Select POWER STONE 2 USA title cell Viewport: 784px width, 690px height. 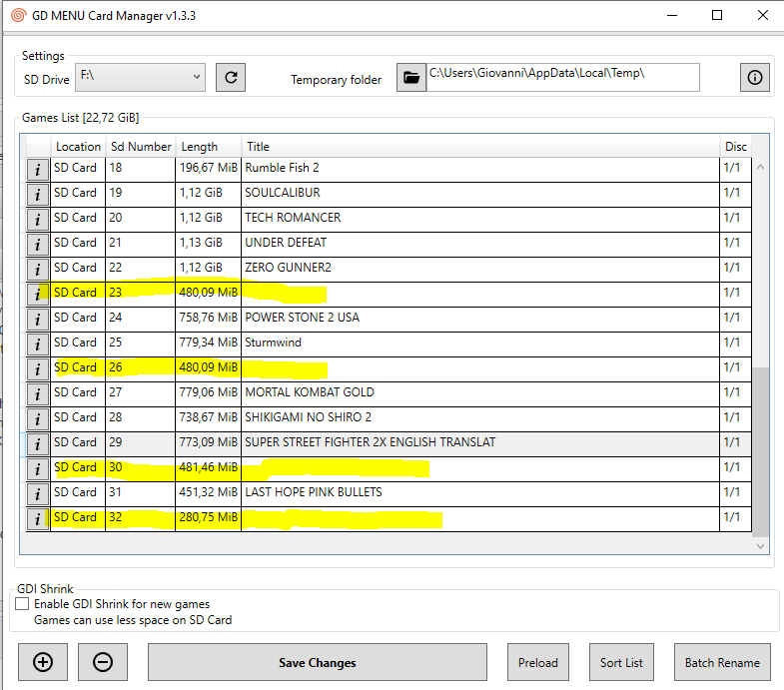(480, 320)
